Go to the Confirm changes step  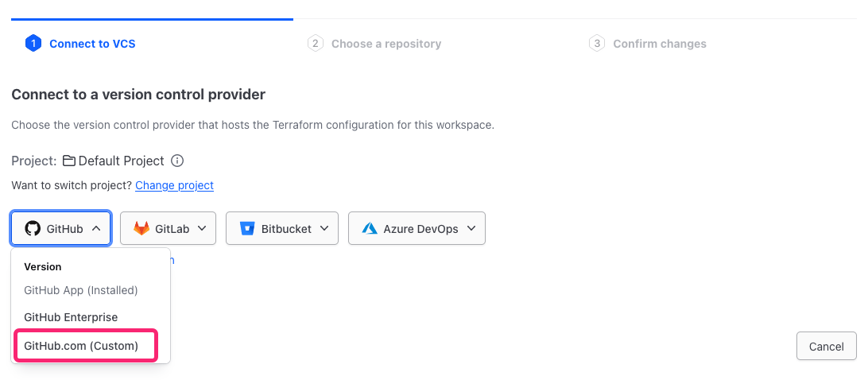click(x=659, y=44)
